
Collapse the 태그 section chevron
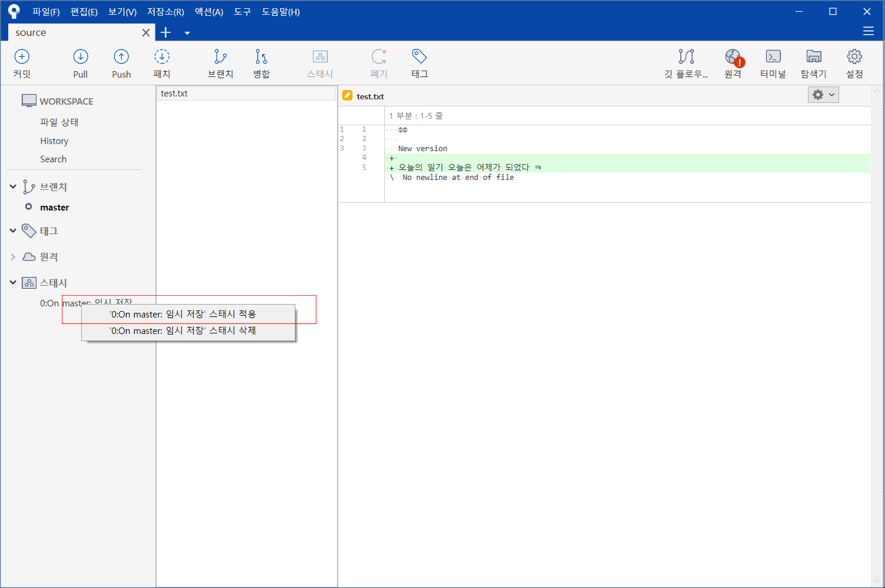pos(13,230)
